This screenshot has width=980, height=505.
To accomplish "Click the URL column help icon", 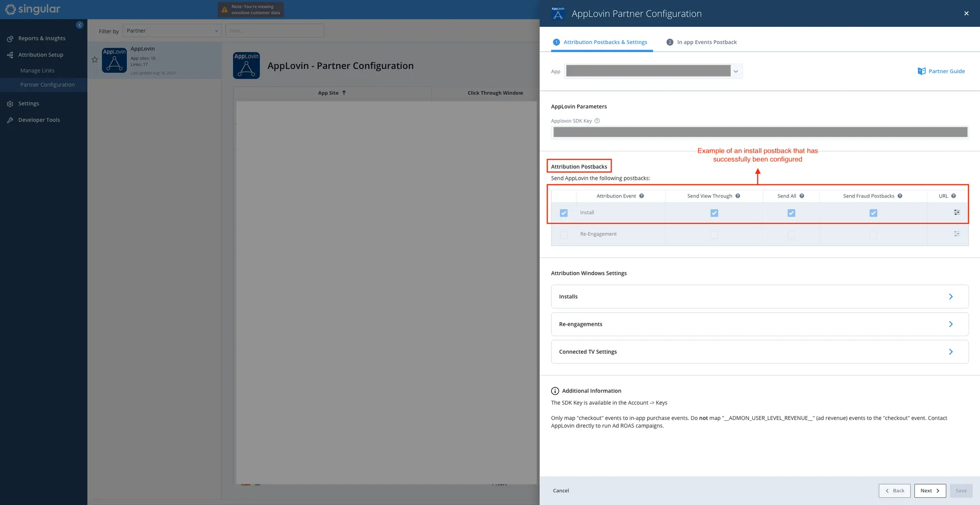I will tap(953, 196).
